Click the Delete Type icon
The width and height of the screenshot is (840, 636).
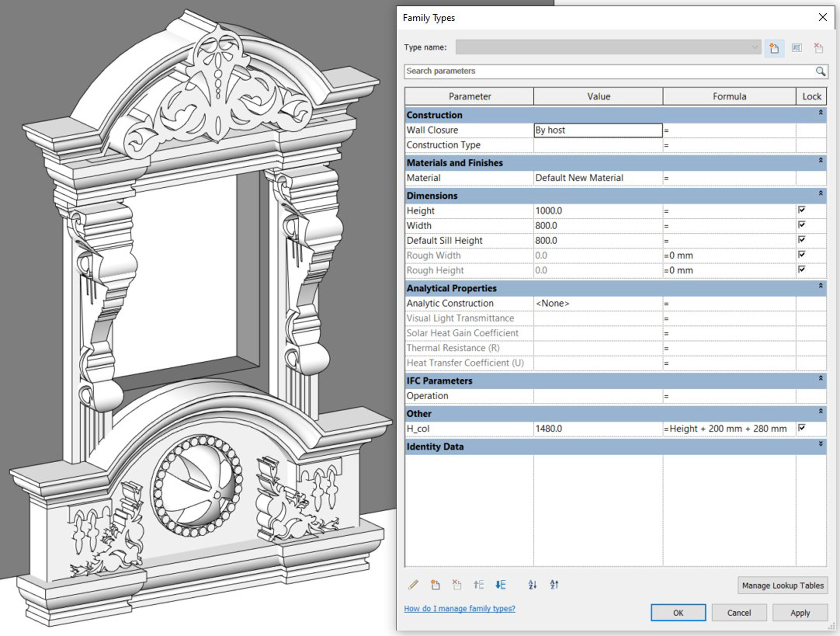click(x=819, y=48)
